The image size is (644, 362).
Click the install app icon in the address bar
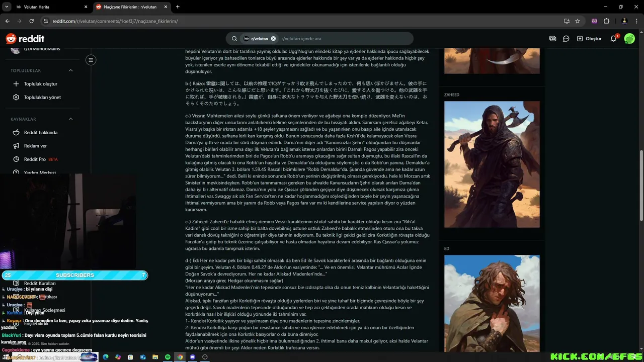click(x=567, y=21)
